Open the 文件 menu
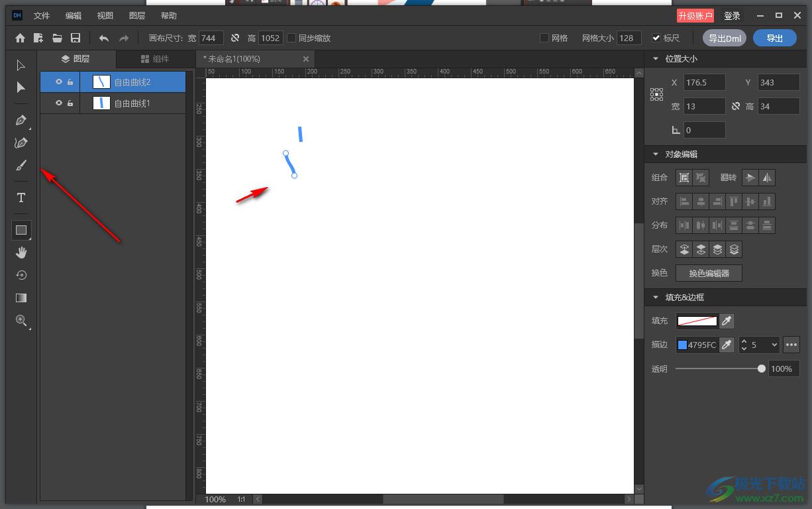This screenshot has height=509, width=812. 42,15
